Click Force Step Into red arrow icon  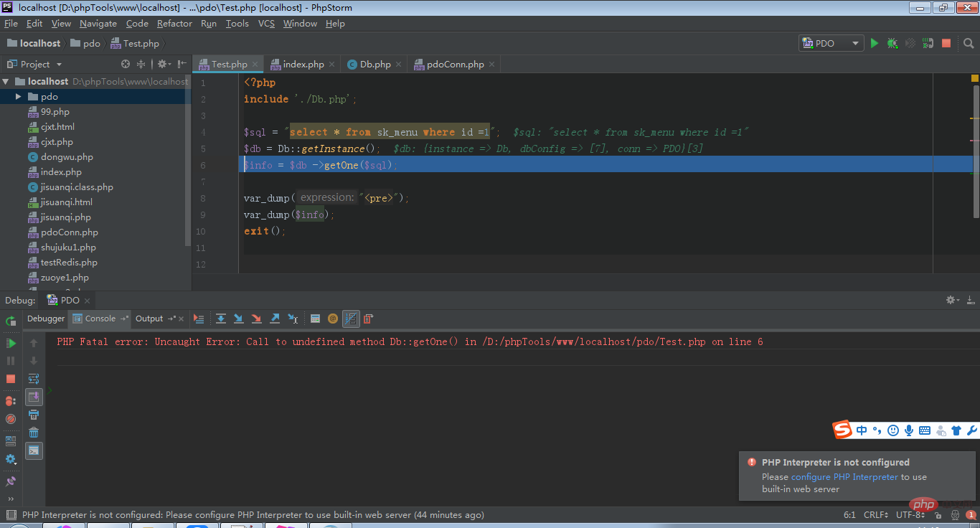pos(256,319)
